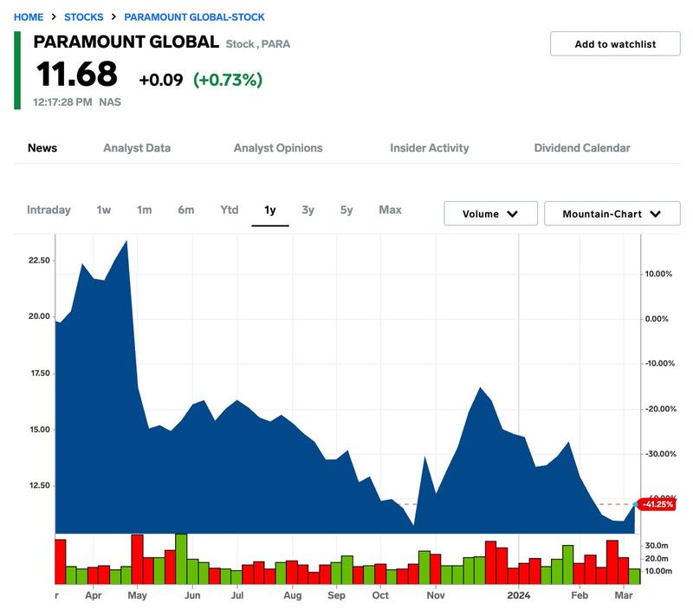
Task: Click the NAS exchange label
Action: (x=110, y=102)
